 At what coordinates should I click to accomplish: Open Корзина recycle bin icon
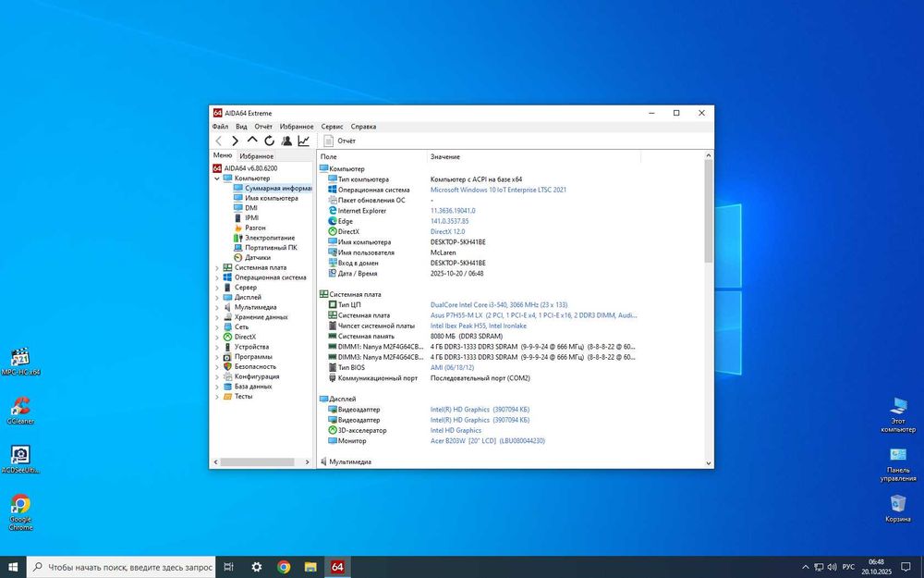point(898,509)
